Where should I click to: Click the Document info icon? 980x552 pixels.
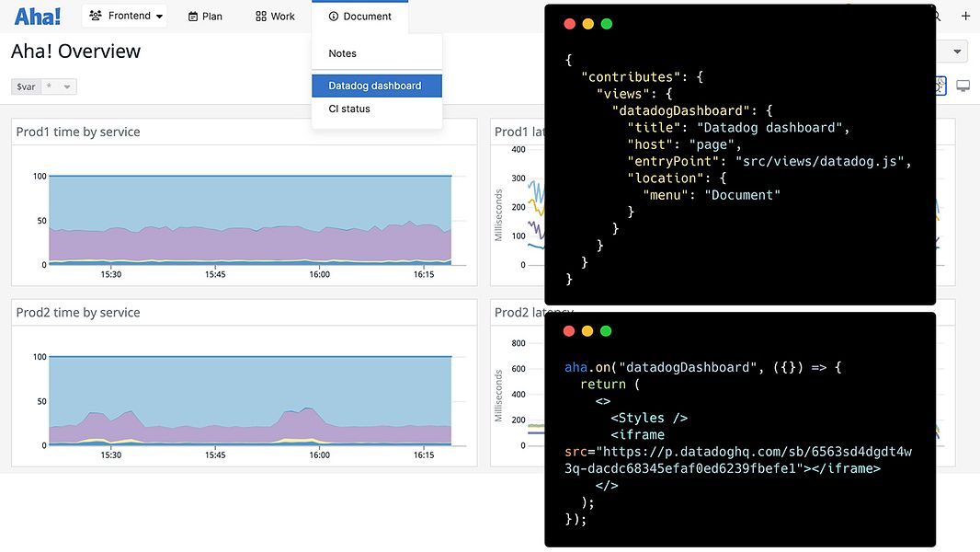click(x=334, y=17)
